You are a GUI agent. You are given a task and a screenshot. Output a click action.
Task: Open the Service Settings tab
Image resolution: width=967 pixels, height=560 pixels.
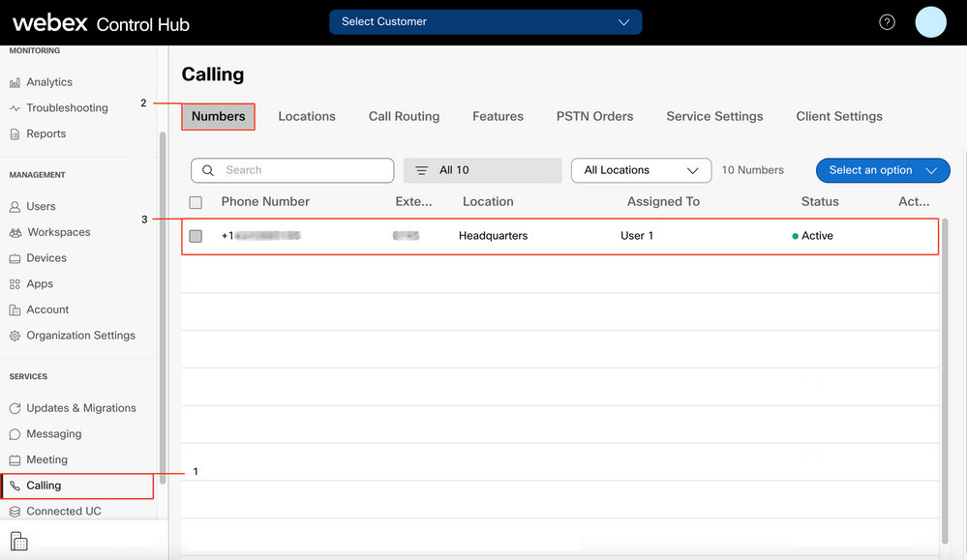(x=714, y=116)
